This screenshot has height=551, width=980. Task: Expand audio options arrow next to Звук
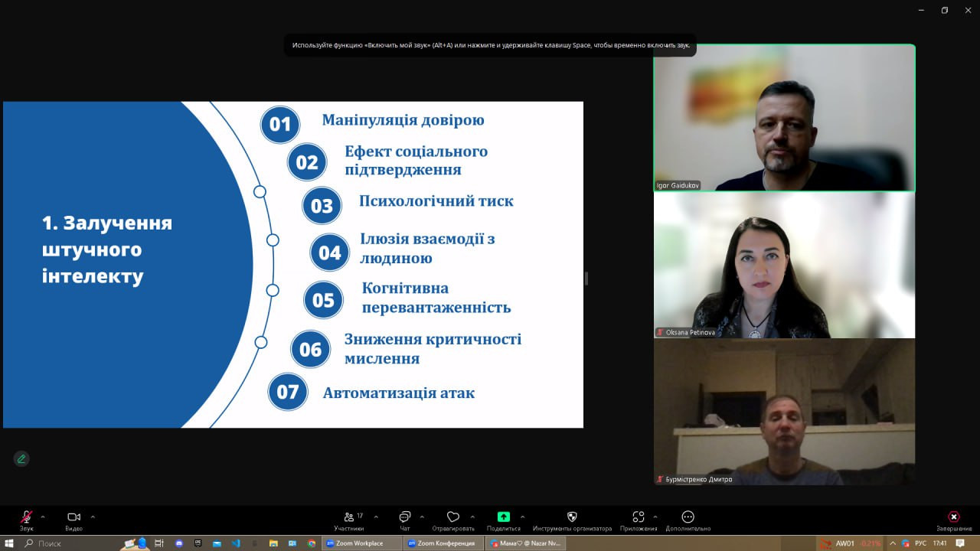(x=43, y=517)
